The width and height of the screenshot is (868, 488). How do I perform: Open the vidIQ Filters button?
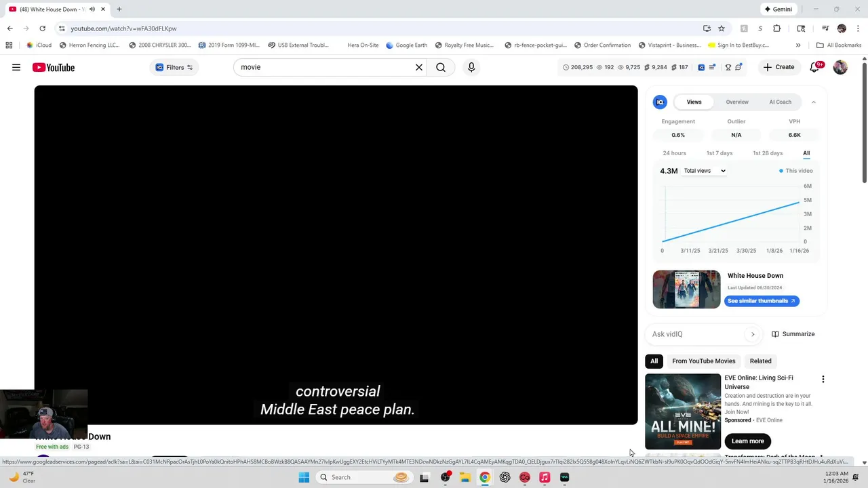click(x=174, y=67)
